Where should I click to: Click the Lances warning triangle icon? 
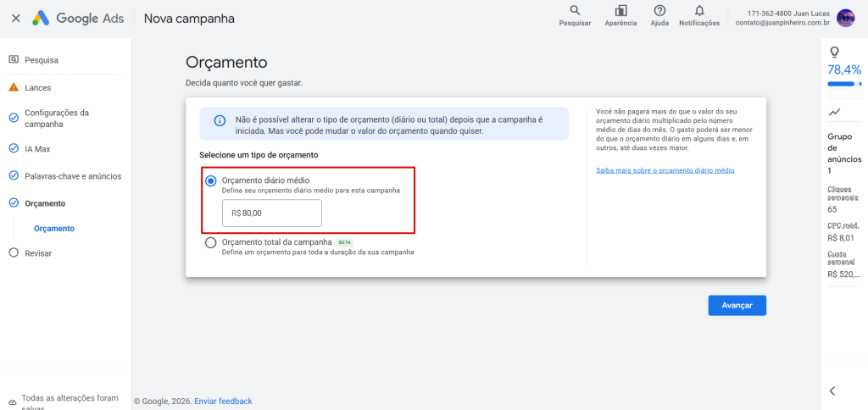[x=14, y=87]
